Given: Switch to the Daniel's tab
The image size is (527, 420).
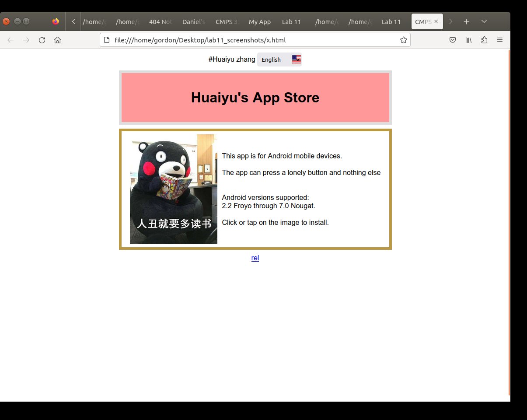Looking at the screenshot, I should click(x=193, y=21).
